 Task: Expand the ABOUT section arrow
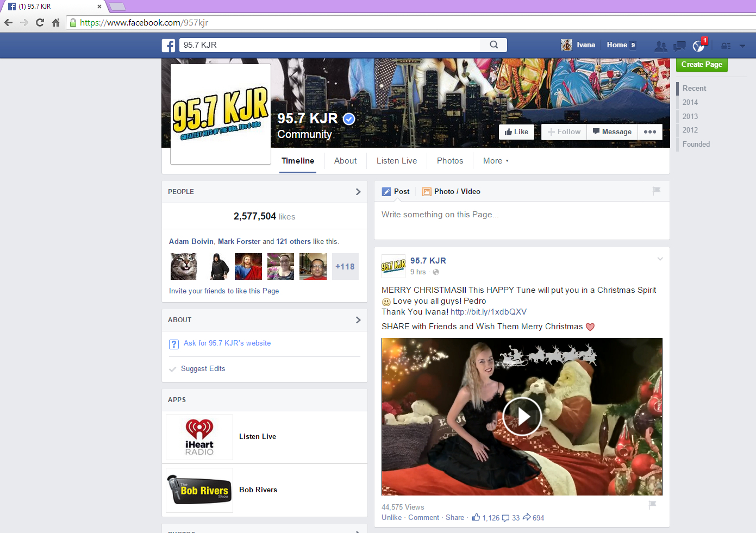tap(358, 320)
